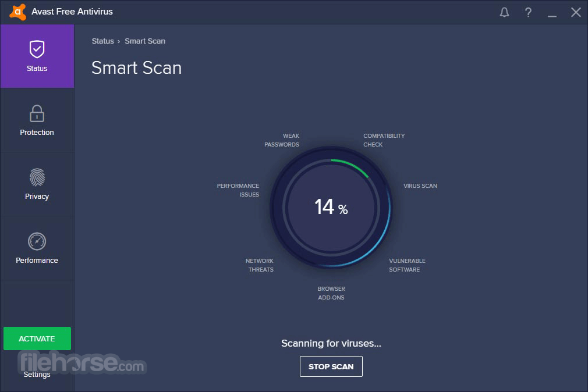Click the NETWORK THREATS label

tap(260, 265)
